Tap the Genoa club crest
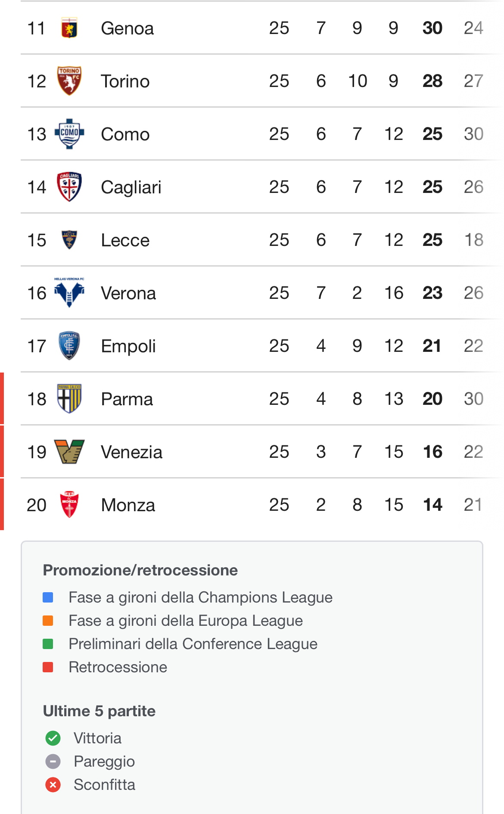This screenshot has height=814, width=504. click(69, 28)
